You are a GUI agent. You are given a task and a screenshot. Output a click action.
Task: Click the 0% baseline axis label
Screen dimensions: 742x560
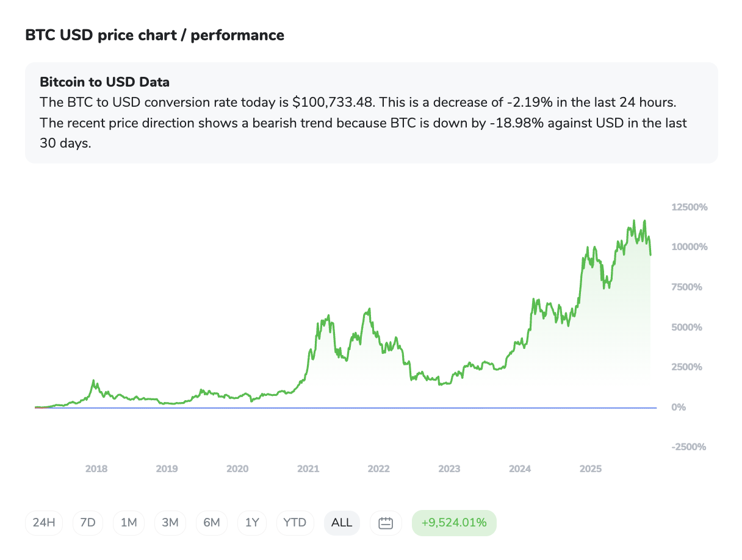click(679, 407)
